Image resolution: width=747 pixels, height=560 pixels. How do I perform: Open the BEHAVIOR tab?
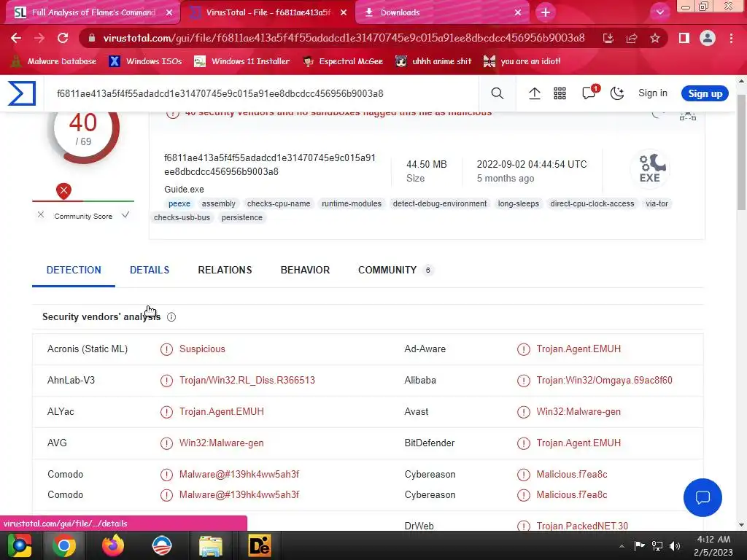click(x=305, y=270)
